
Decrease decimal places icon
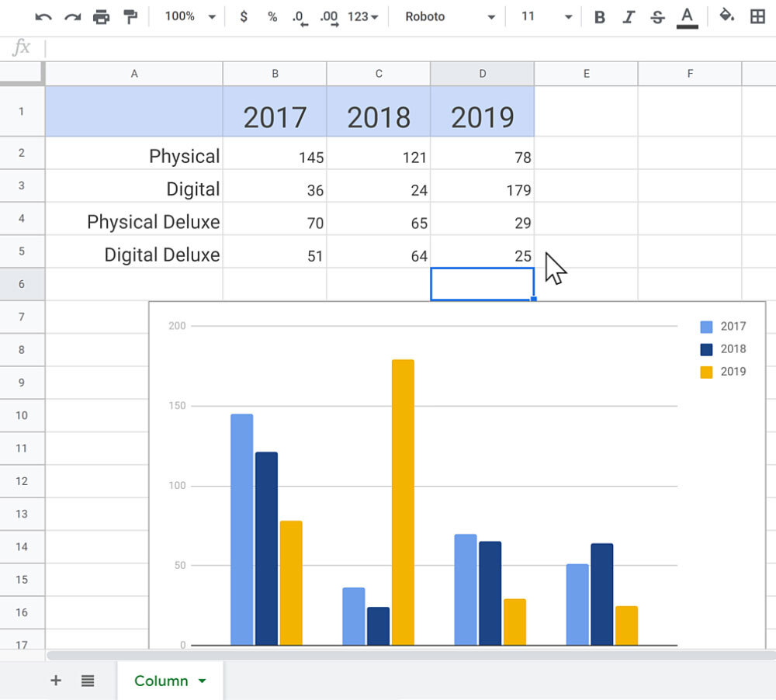(x=300, y=18)
